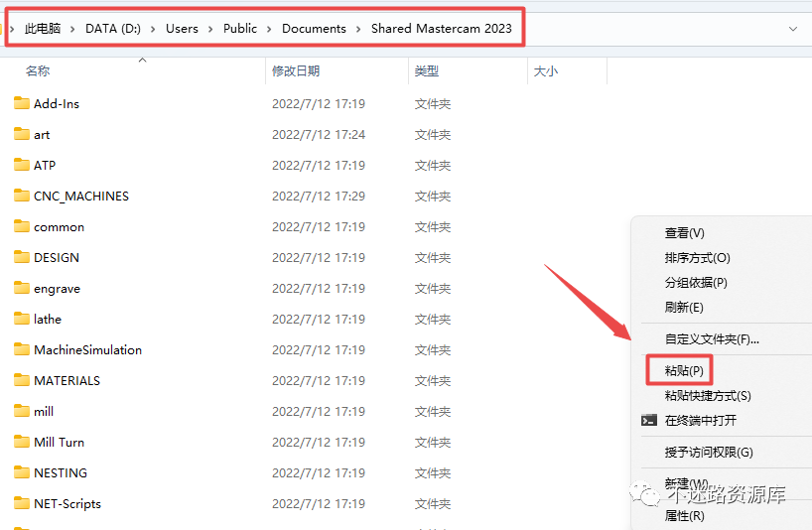Select the NET-Scripts folder name
Screen dimensions: 812x530
(x=68, y=503)
